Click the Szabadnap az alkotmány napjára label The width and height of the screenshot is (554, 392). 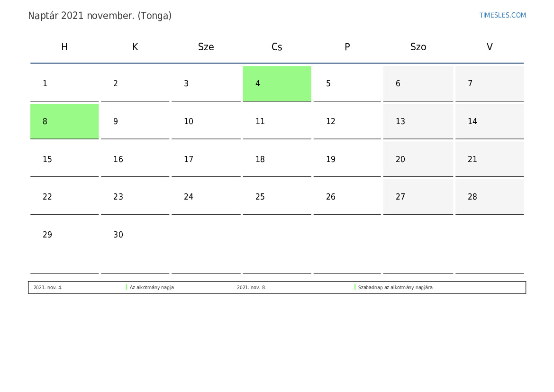click(395, 287)
